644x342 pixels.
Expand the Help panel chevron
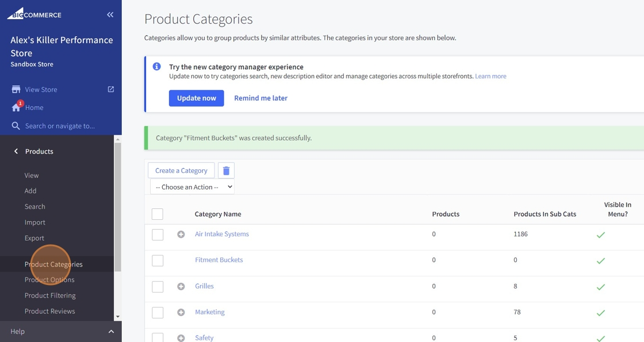[x=111, y=332]
